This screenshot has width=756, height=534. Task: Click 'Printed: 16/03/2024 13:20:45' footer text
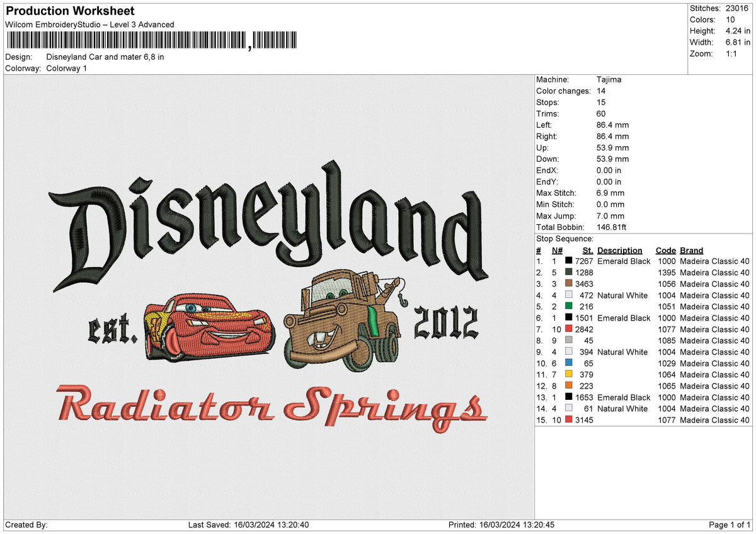click(501, 525)
